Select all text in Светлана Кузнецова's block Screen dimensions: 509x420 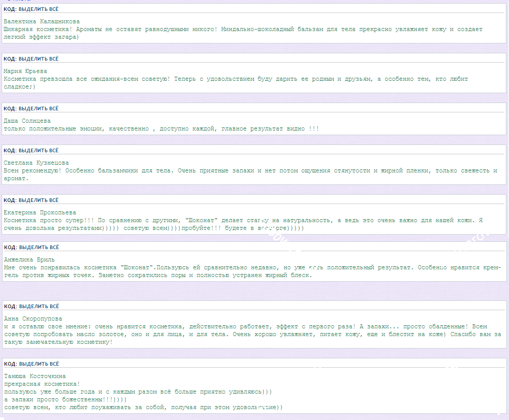point(38,151)
